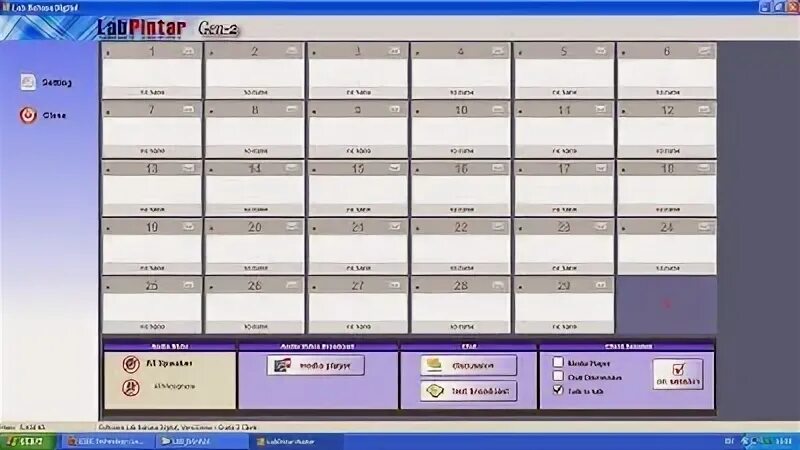Open Setting from the left sidebar

coord(46,82)
